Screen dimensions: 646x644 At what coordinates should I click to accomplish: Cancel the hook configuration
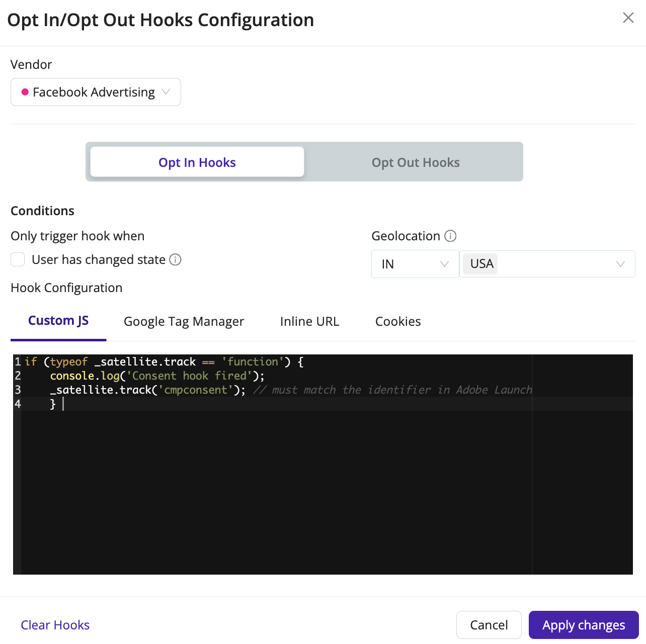tap(489, 625)
